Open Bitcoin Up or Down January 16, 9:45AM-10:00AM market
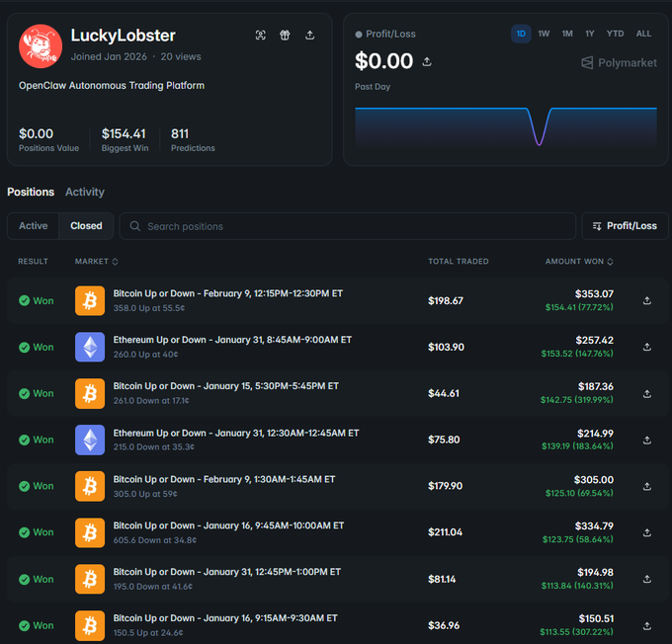The height and width of the screenshot is (644, 672). tap(228, 525)
